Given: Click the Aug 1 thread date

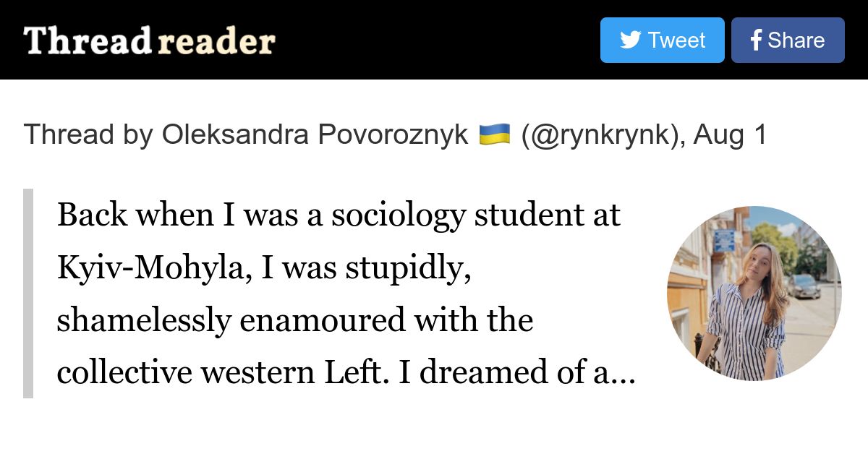Looking at the screenshot, I should point(731,135).
